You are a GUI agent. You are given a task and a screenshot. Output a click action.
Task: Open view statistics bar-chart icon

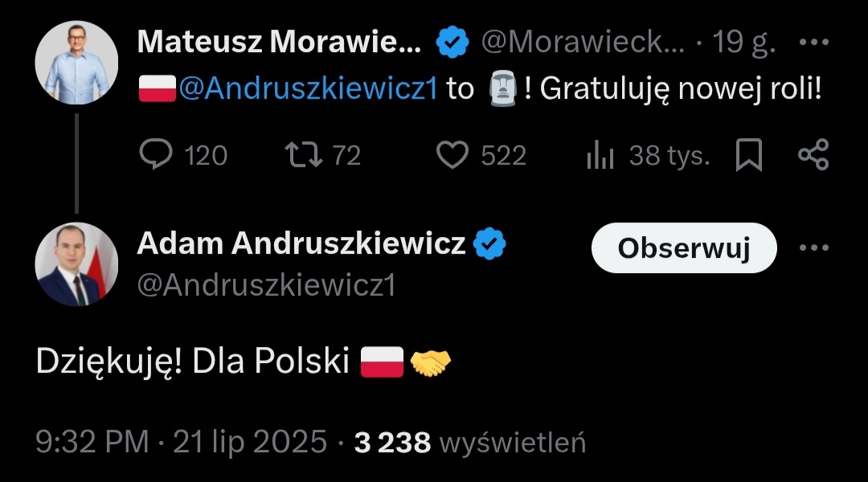coord(600,155)
